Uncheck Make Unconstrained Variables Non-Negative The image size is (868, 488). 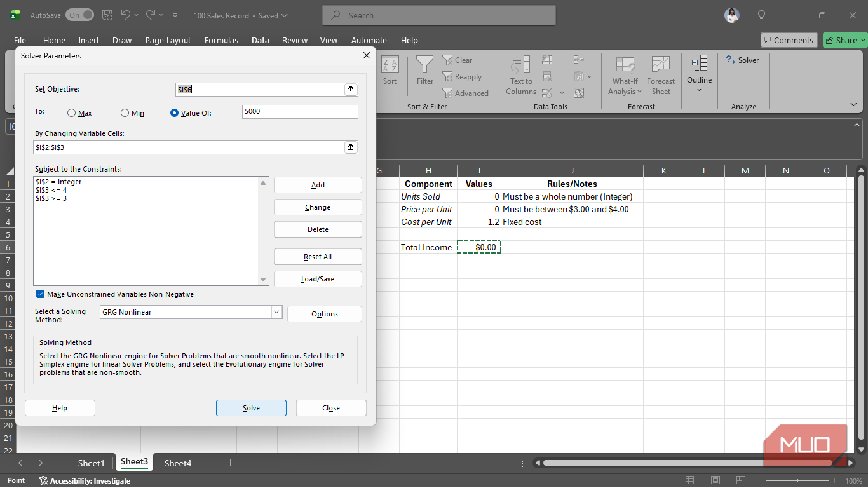coord(41,294)
